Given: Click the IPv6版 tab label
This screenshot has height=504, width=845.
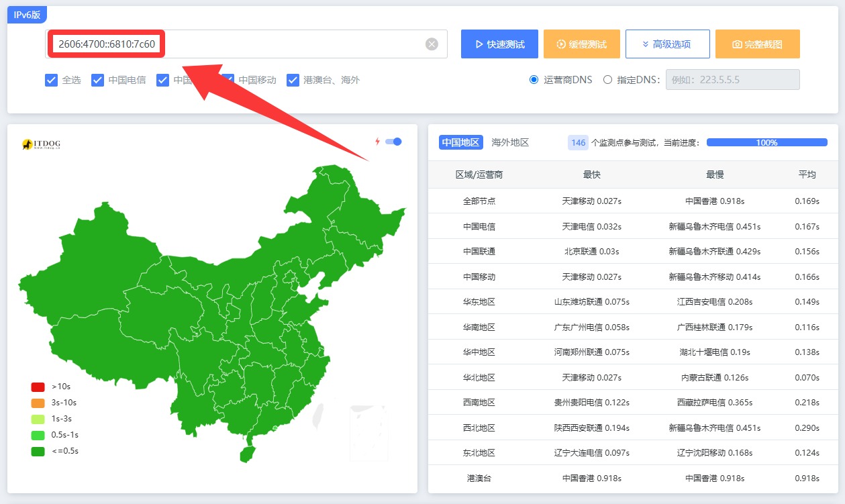Looking at the screenshot, I should click(27, 14).
